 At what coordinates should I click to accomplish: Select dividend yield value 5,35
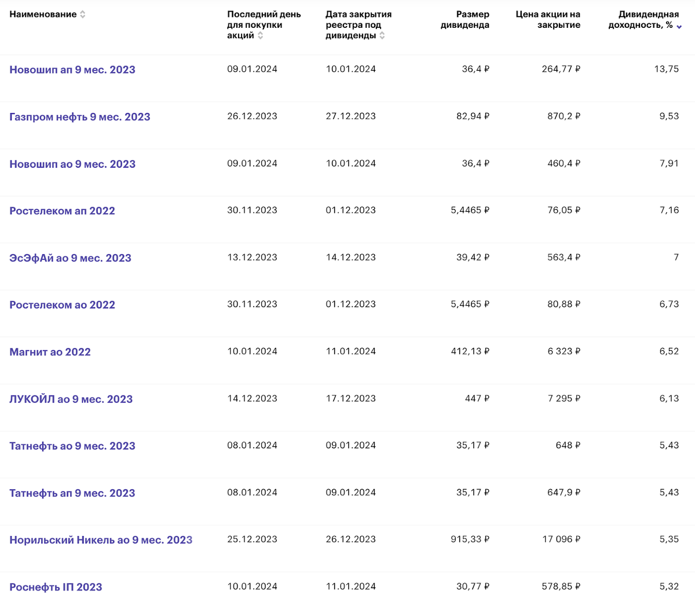click(669, 539)
